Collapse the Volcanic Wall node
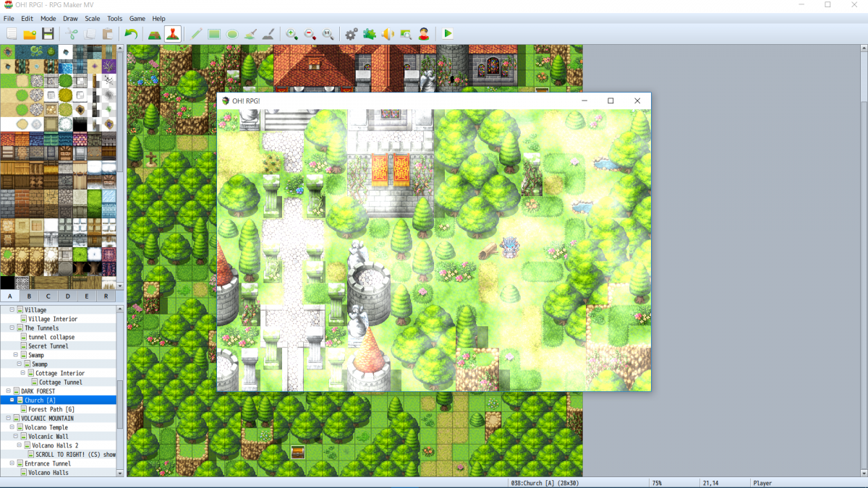868x488 pixels. [x=16, y=437]
